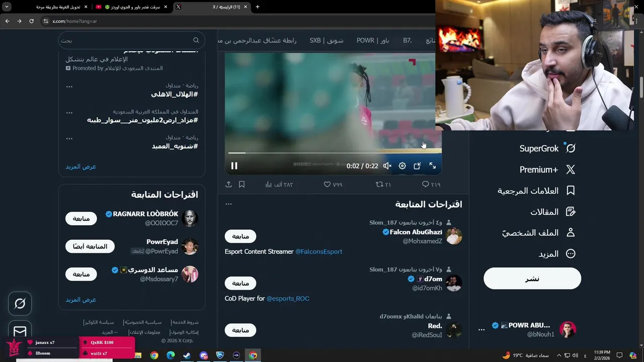Open account menu dots beside POWR ABU

pyautogui.click(x=481, y=330)
